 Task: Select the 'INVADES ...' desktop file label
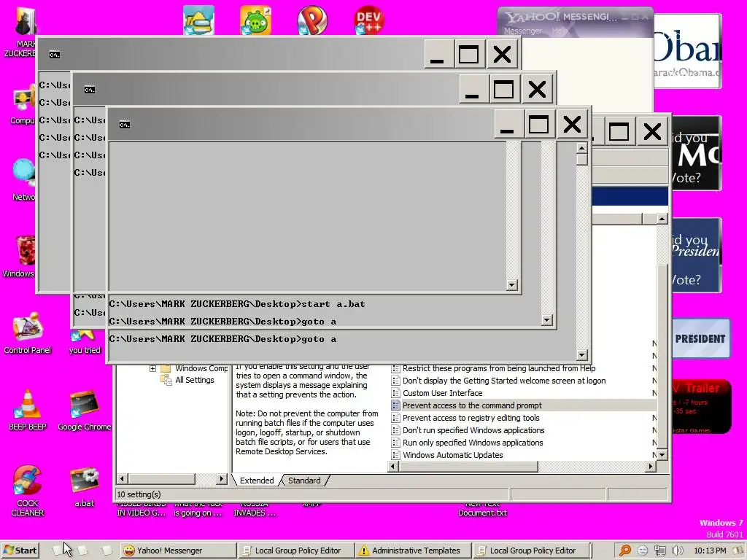[255, 513]
